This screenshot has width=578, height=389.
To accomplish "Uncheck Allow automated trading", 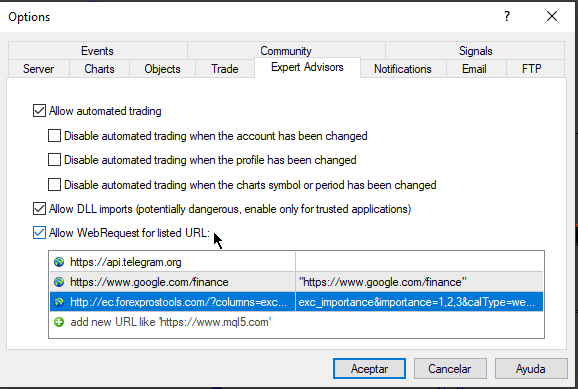I will tap(39, 111).
